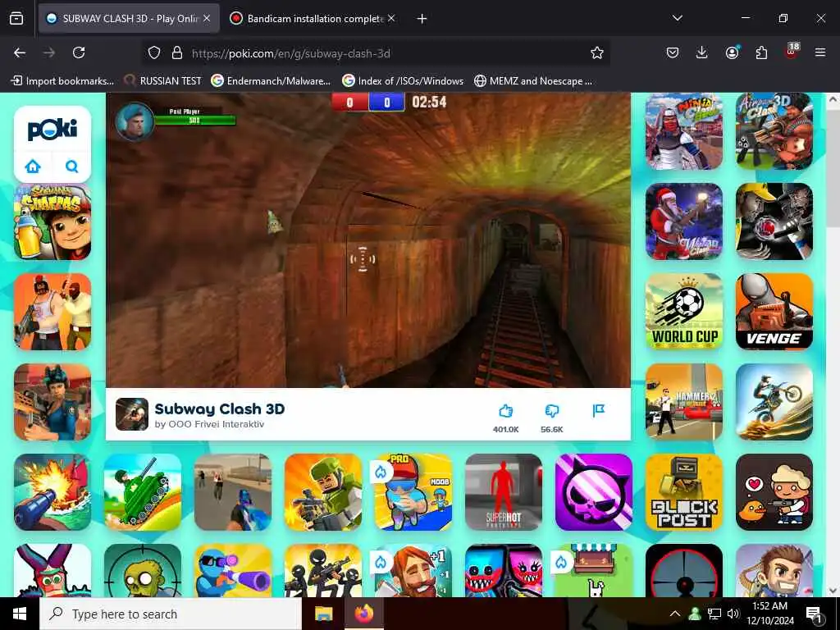Click the Firefox taskbar icon
840x630 pixels.
coord(364,614)
